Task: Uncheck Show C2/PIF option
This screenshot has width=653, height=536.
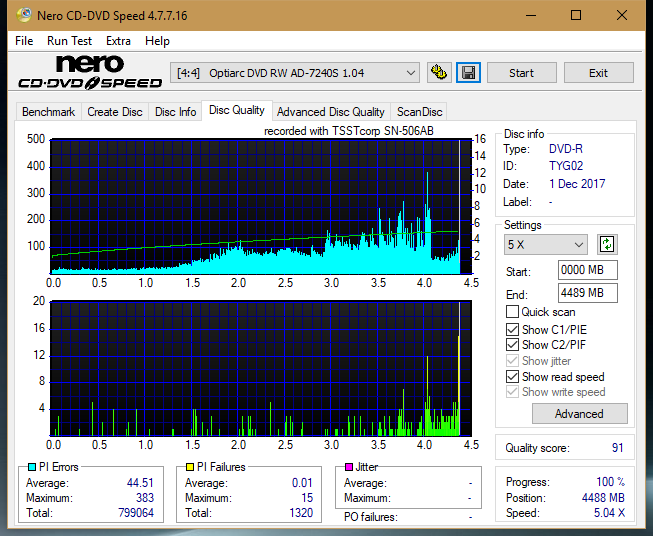Action: tap(512, 344)
